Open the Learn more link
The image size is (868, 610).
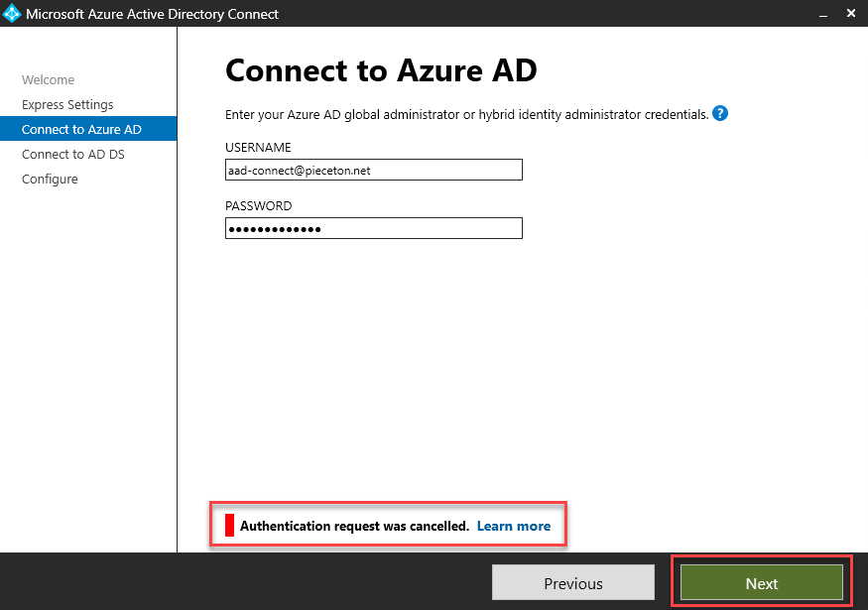pos(514,526)
